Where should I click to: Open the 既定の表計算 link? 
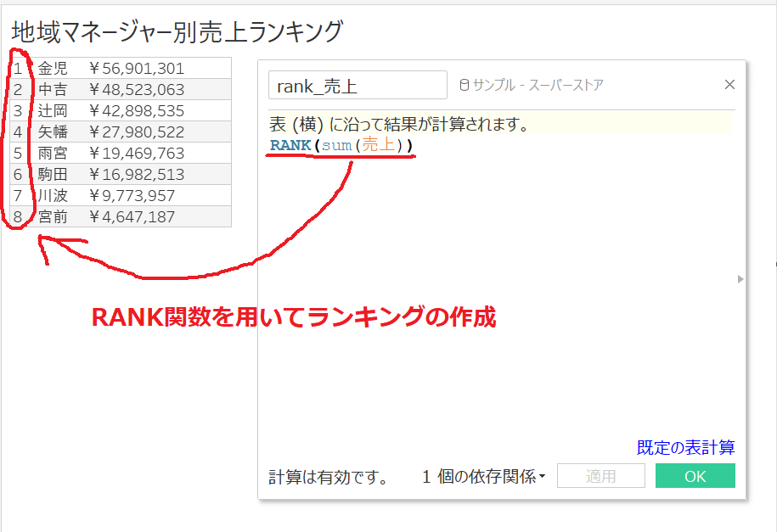click(x=685, y=447)
